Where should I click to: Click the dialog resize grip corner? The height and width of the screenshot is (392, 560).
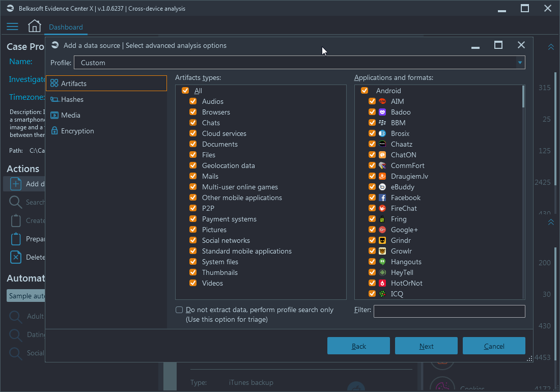(x=529, y=359)
